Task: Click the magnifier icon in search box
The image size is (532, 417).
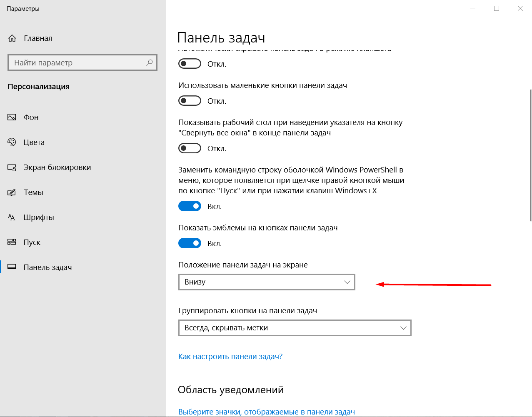Action: [x=149, y=62]
